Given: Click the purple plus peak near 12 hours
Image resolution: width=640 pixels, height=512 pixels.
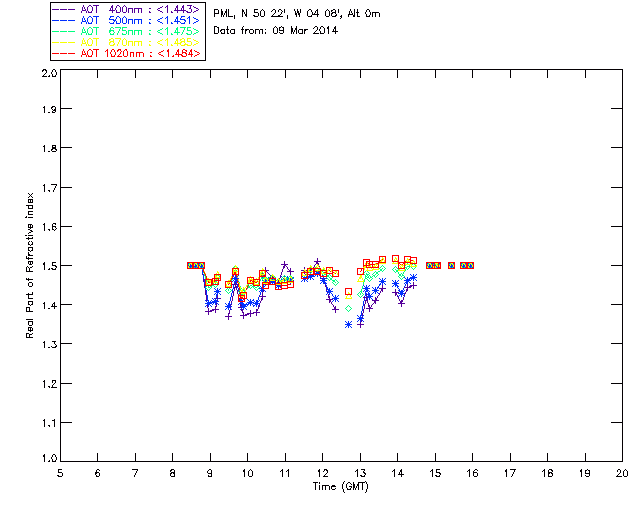Looking at the screenshot, I should [x=317, y=261].
